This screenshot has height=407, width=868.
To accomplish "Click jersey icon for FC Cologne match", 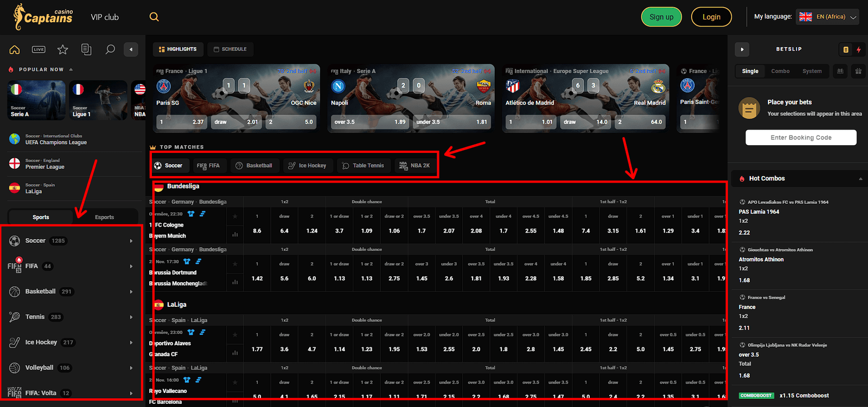I will [x=191, y=214].
